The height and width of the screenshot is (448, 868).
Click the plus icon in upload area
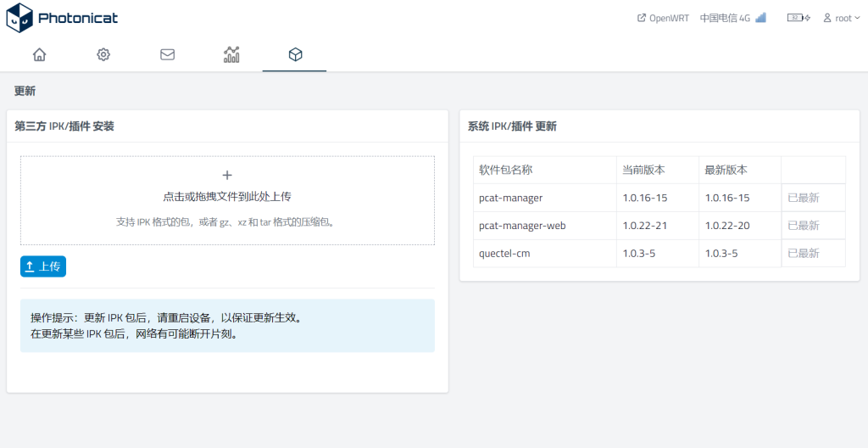[227, 176]
